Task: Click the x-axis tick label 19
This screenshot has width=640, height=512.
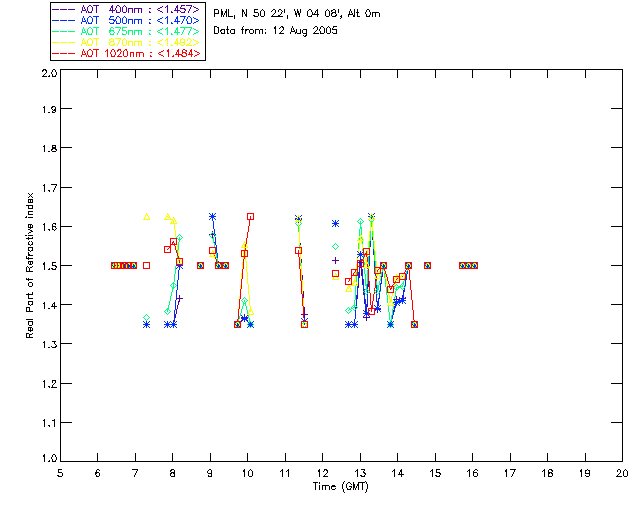Action: (585, 473)
